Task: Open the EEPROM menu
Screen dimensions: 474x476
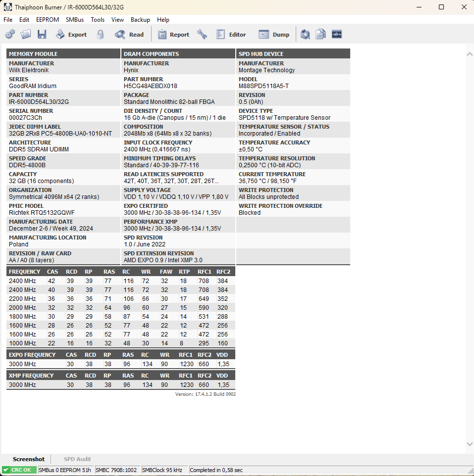Action: pyautogui.click(x=48, y=20)
